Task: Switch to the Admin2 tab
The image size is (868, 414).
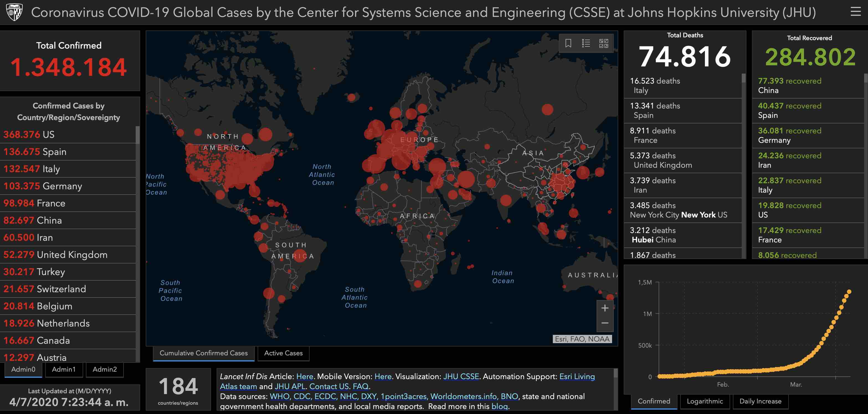Action: [x=104, y=369]
